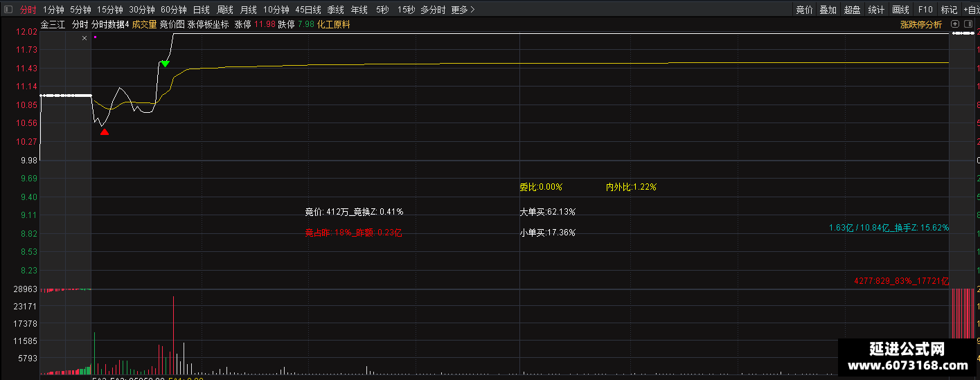Select the 5分钟 period tab

(x=80, y=10)
